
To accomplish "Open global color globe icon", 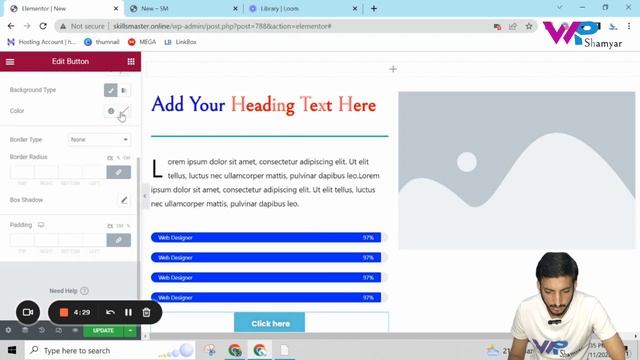I will coord(111,111).
